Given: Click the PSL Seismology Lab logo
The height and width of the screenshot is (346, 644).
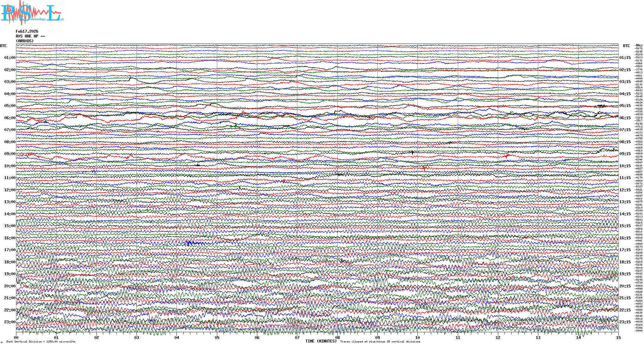Looking at the screenshot, I should 32,13.
